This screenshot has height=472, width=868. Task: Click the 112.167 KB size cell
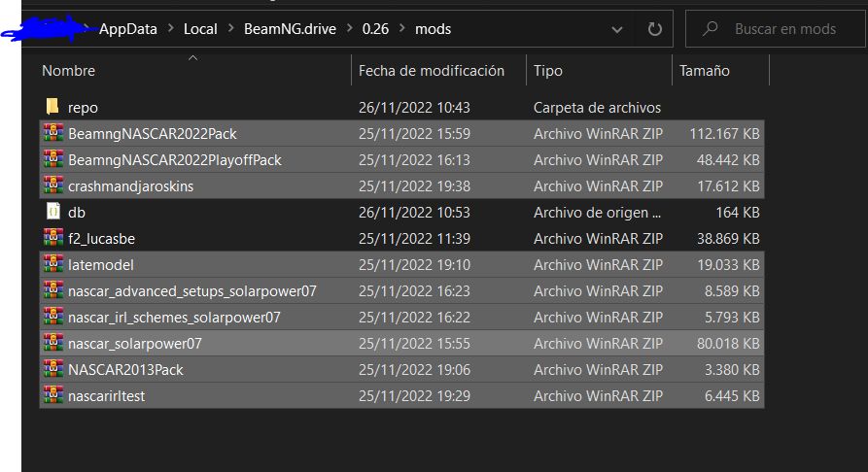coord(724,134)
